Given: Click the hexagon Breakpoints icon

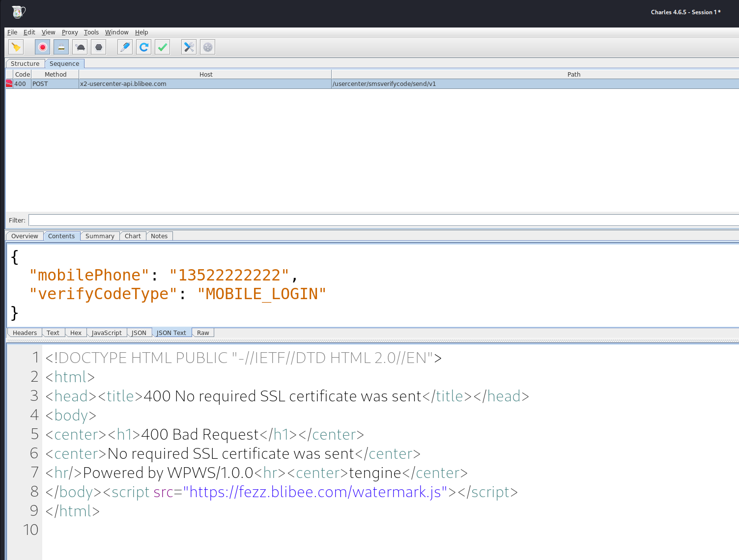Looking at the screenshot, I should [x=99, y=47].
